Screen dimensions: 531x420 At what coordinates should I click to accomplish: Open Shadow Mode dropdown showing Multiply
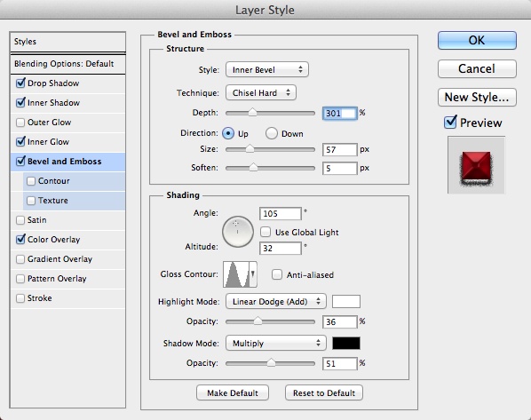coord(276,344)
